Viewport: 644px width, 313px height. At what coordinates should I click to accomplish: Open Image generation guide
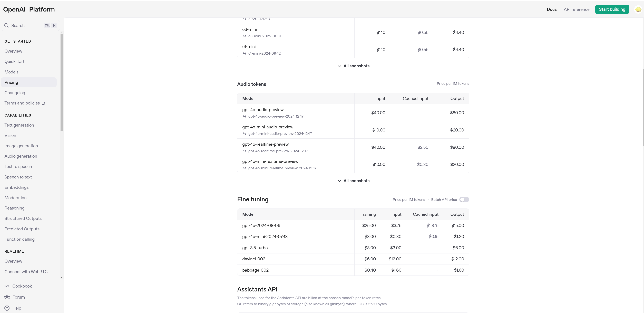tap(21, 146)
